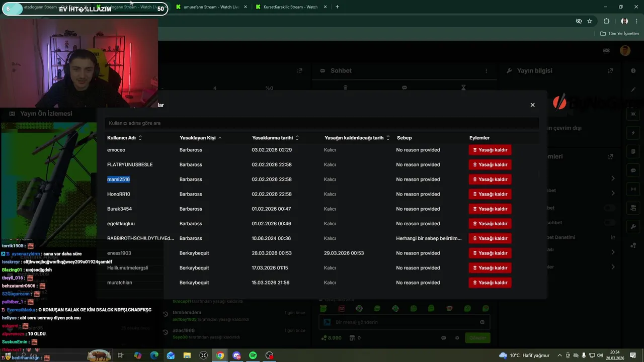
Task: Toggle the first chat switch in right panel
Action: [610, 208]
